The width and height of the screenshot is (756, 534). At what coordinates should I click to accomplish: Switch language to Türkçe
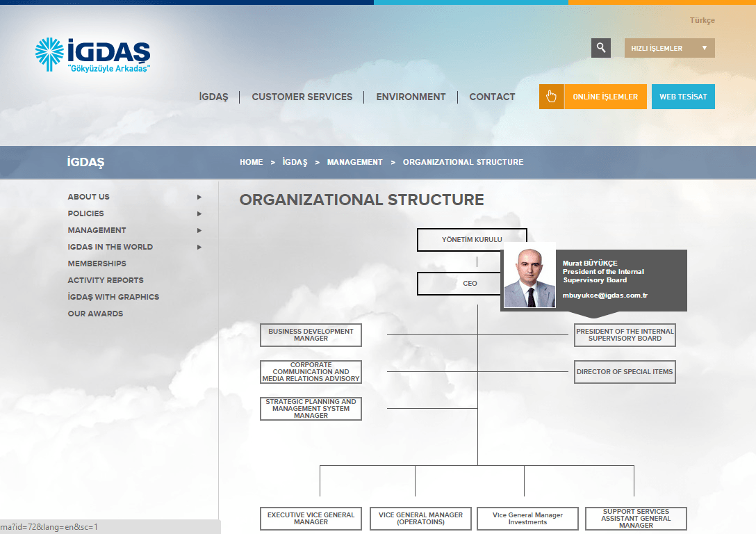pyautogui.click(x=702, y=20)
